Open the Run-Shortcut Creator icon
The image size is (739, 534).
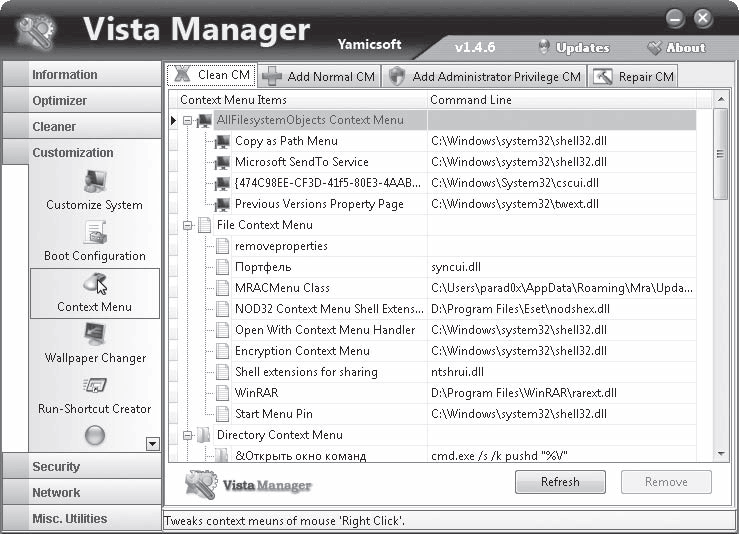tap(95, 385)
